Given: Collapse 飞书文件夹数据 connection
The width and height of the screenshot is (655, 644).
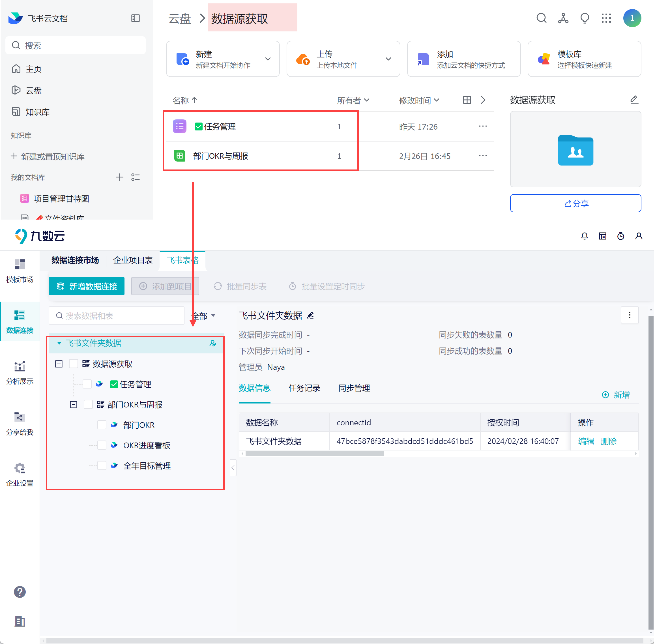Looking at the screenshot, I should (59, 343).
